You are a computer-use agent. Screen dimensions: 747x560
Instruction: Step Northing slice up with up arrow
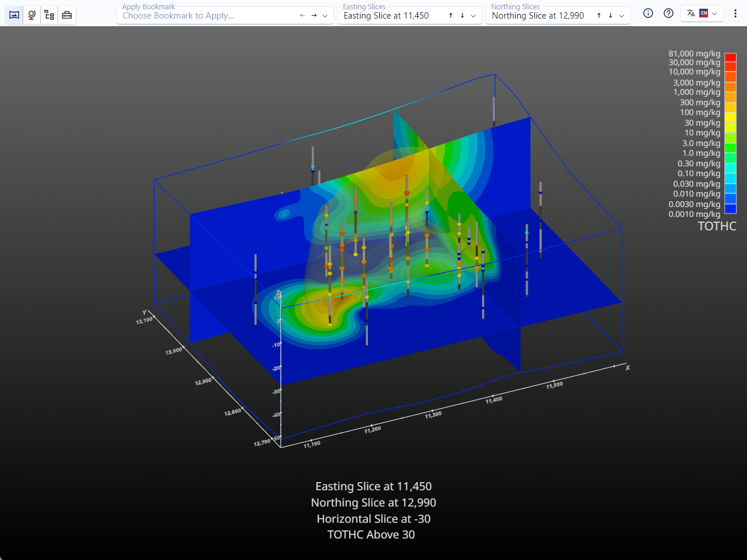coord(599,16)
